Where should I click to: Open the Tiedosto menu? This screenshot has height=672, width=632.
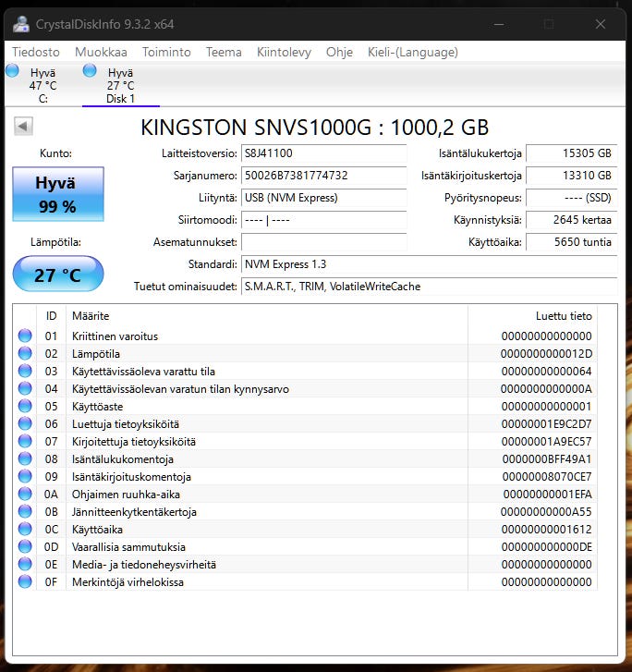pyautogui.click(x=36, y=53)
